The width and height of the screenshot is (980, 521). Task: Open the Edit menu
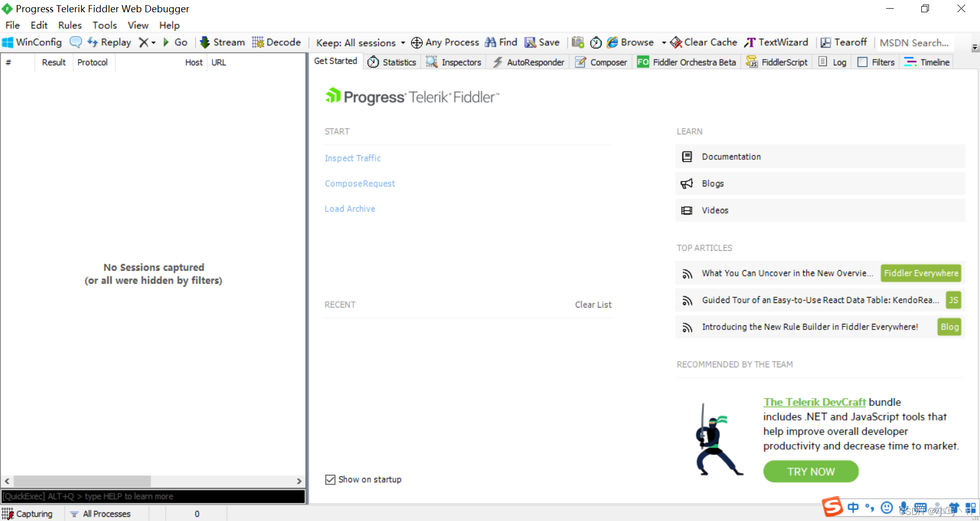coord(39,25)
